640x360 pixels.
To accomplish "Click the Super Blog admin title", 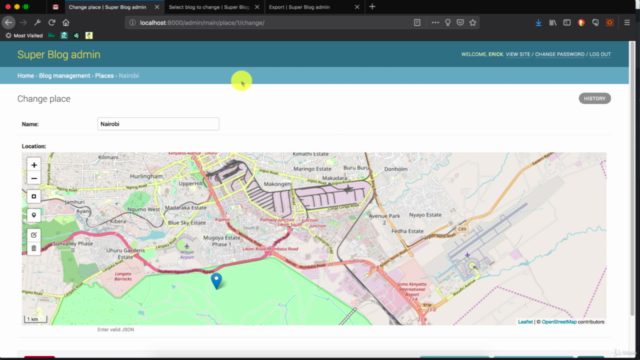I will (x=59, y=54).
